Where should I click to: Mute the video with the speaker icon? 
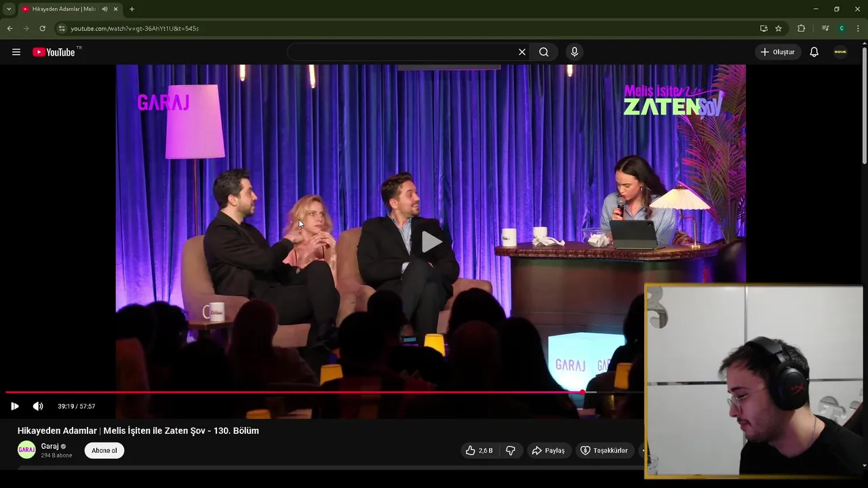point(38,406)
